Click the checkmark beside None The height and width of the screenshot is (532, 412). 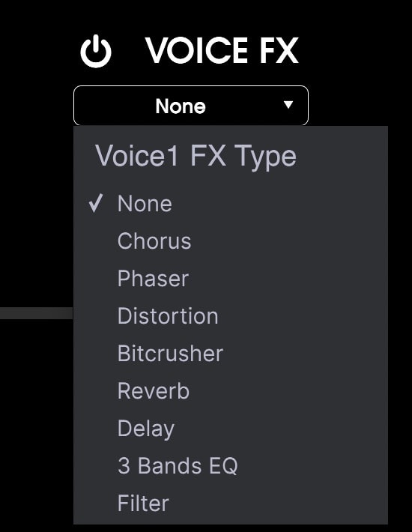click(95, 203)
